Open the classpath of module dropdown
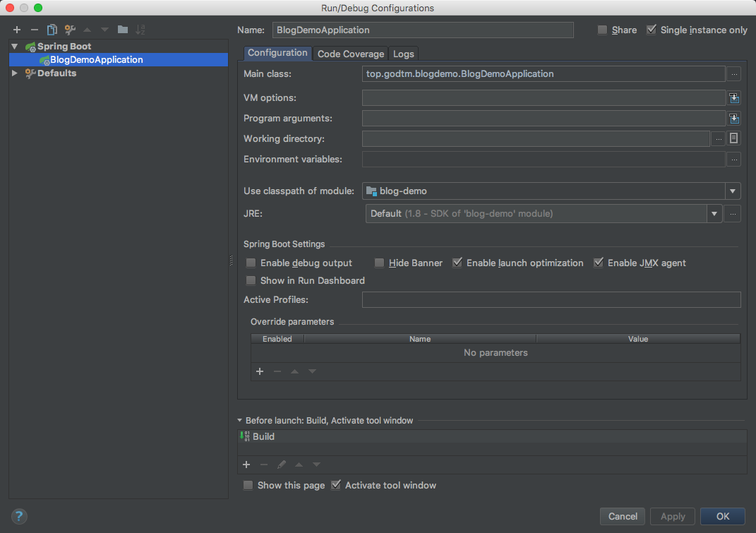This screenshot has width=756, height=533. point(733,191)
